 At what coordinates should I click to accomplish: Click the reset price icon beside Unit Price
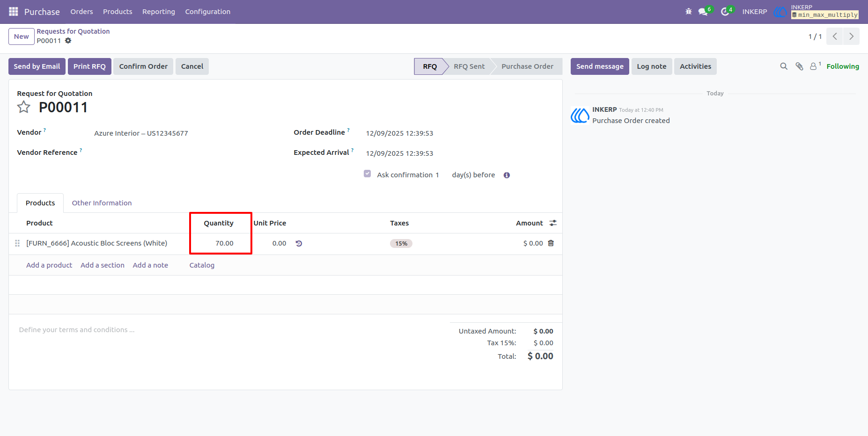(x=299, y=243)
